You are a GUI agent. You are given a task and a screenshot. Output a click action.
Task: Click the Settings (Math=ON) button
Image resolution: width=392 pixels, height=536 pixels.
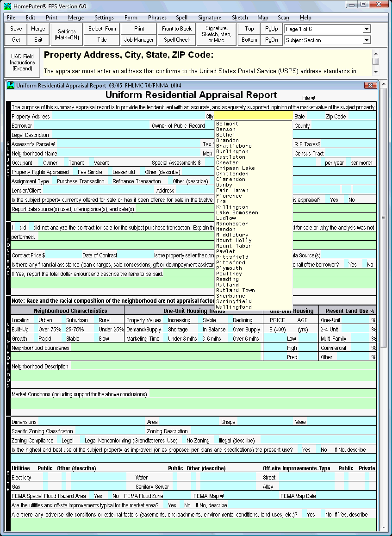tap(67, 34)
